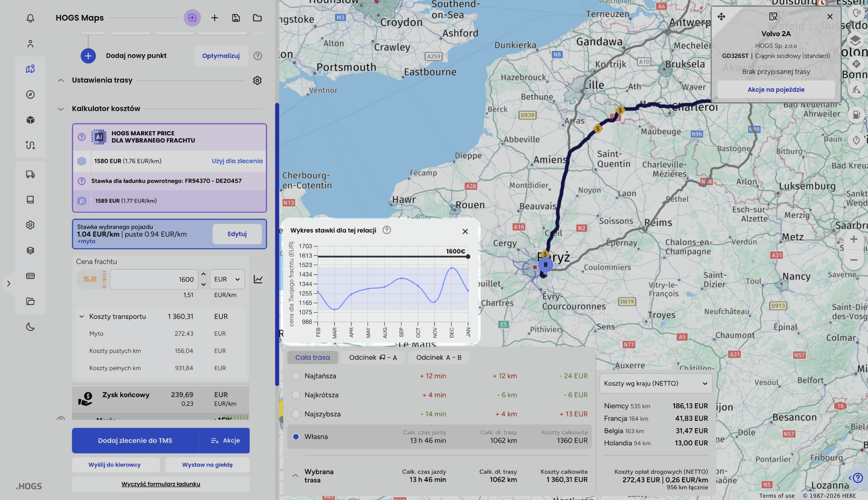
Task: Open Koszty wg kraju (NETTO) dropdown
Action: (x=656, y=383)
